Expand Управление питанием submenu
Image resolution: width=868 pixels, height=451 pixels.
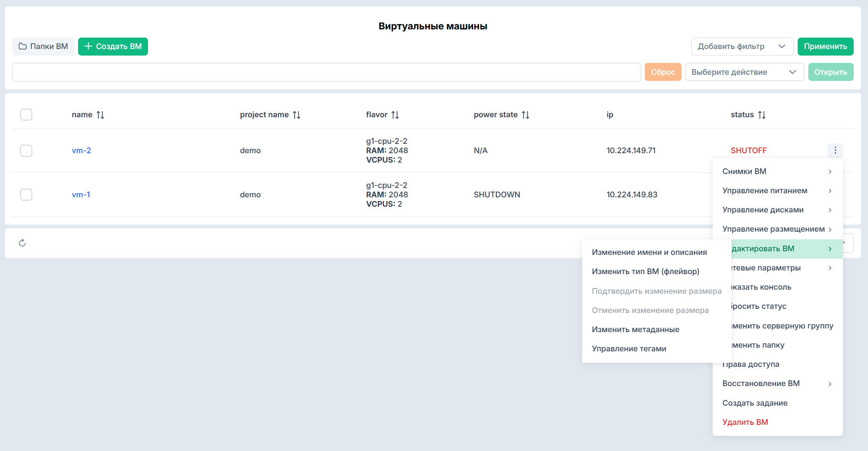(778, 190)
